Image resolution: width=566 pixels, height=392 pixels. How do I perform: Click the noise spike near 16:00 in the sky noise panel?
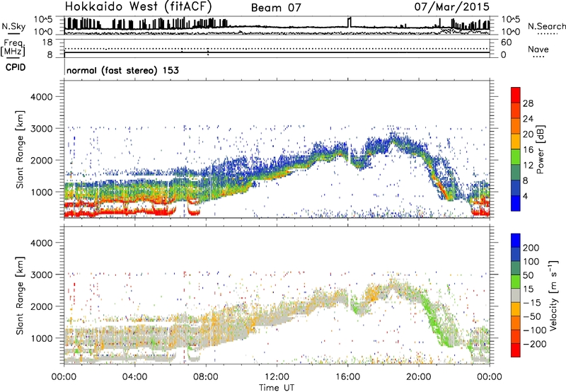(349, 22)
